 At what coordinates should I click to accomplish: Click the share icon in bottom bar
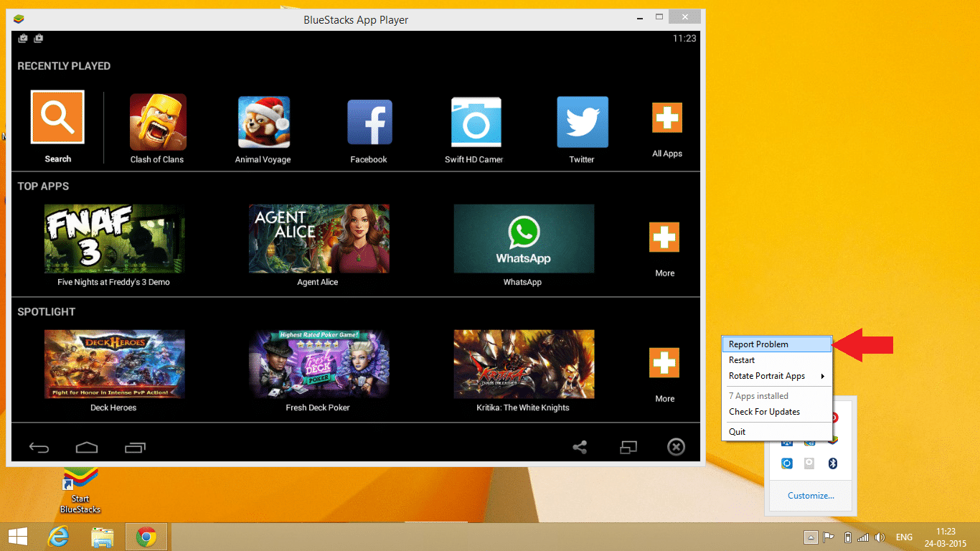(580, 448)
